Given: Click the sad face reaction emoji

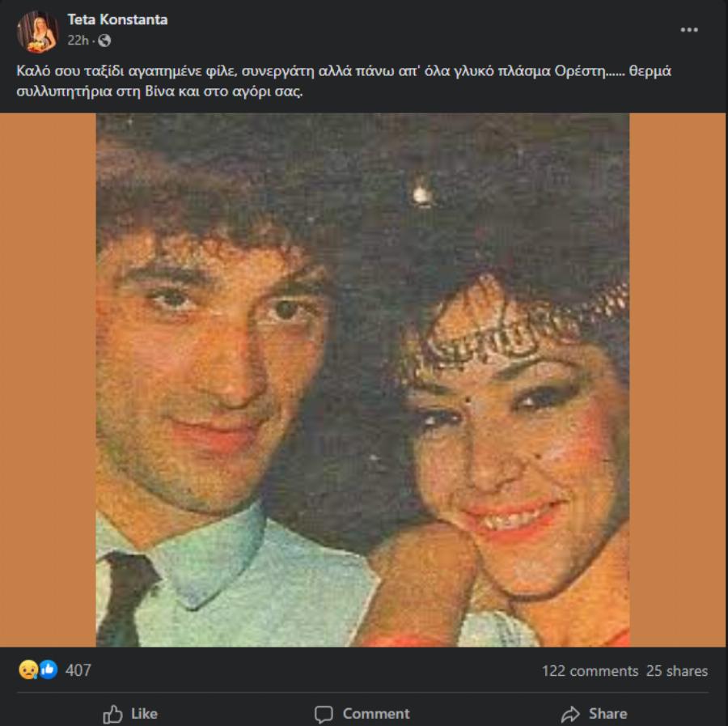Looking at the screenshot, I should (27, 670).
